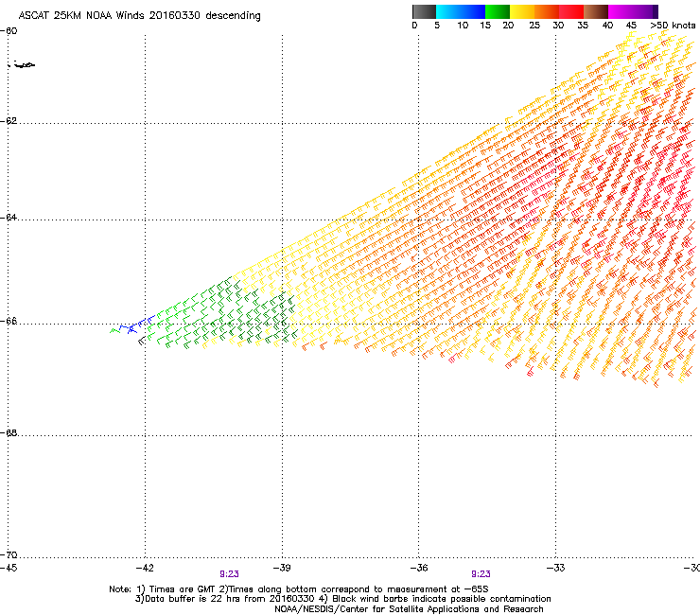Click the '>50 knots' legend label
Screen dimensions: 700x615
point(673,26)
